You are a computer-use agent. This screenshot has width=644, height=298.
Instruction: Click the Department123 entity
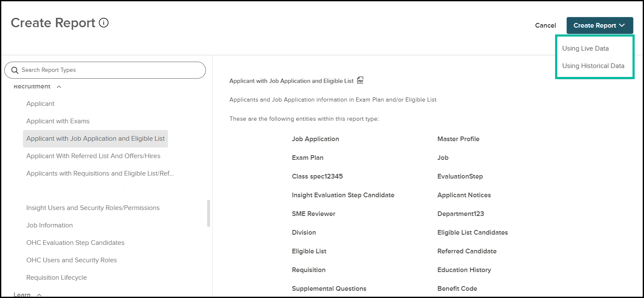(461, 214)
